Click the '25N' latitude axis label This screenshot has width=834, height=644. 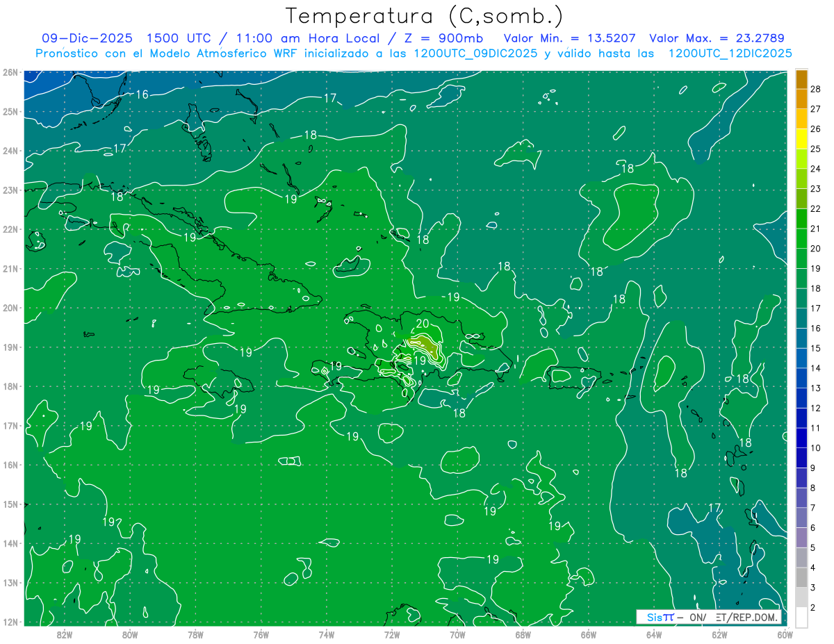10,111
